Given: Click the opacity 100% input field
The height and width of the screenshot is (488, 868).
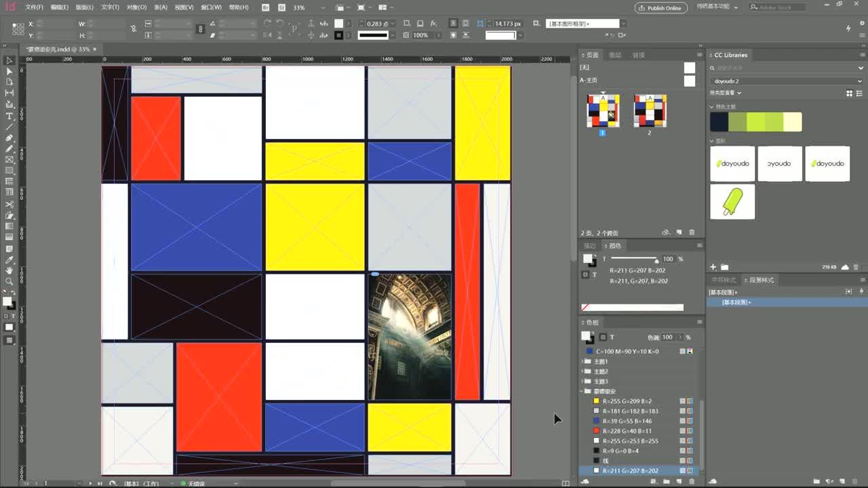Looking at the screenshot, I should click(x=421, y=35).
